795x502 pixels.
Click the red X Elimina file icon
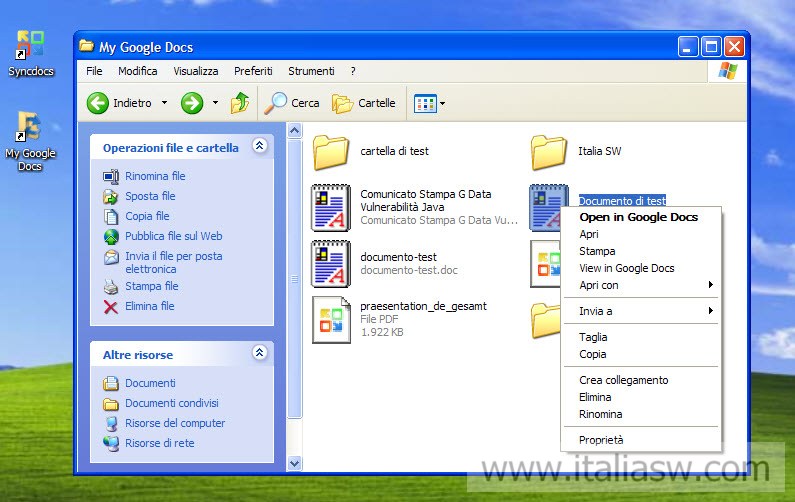point(111,307)
